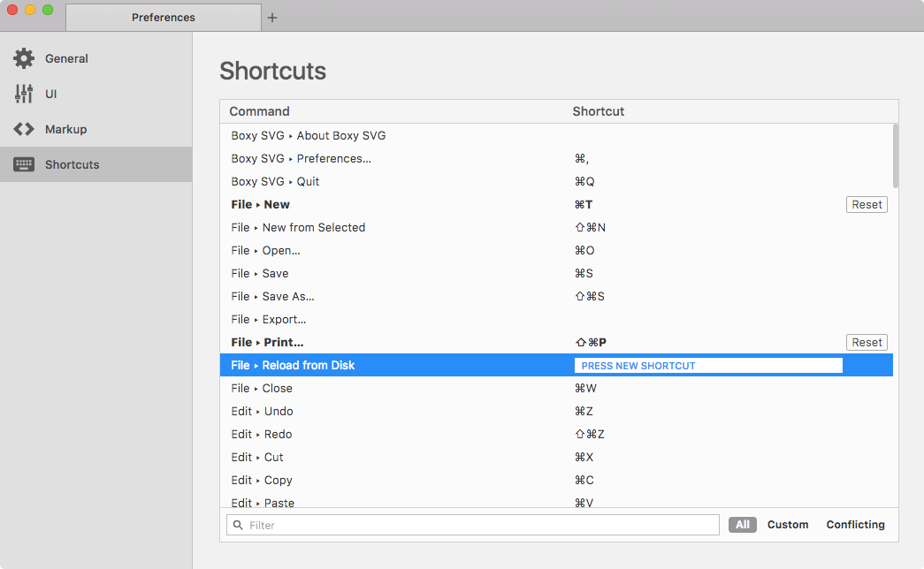The image size is (924, 569).
Task: Click the ⇧⌘S shortcut cell
Action: [590, 296]
